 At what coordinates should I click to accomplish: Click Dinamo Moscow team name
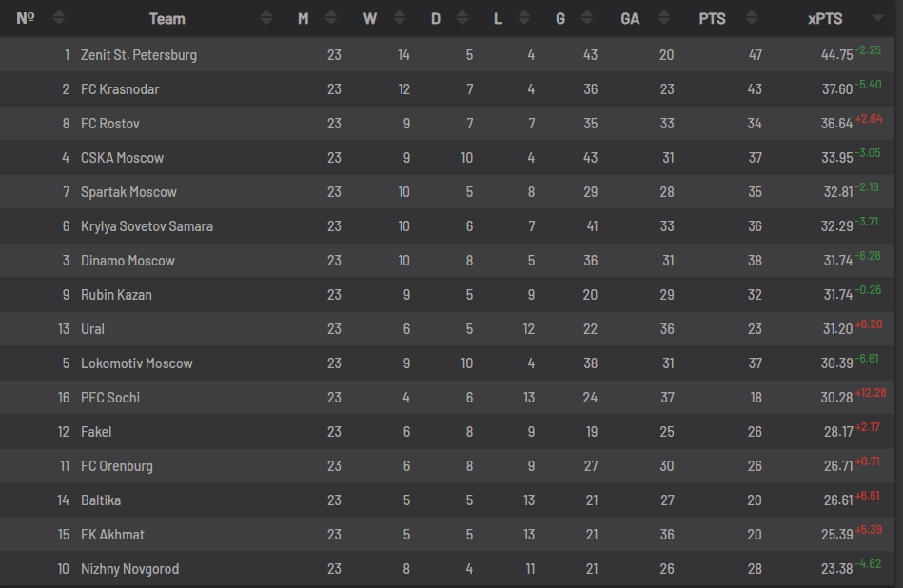[x=128, y=261]
